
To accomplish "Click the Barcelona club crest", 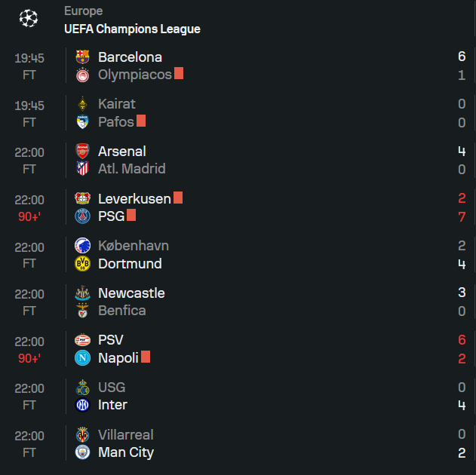I will tap(82, 57).
